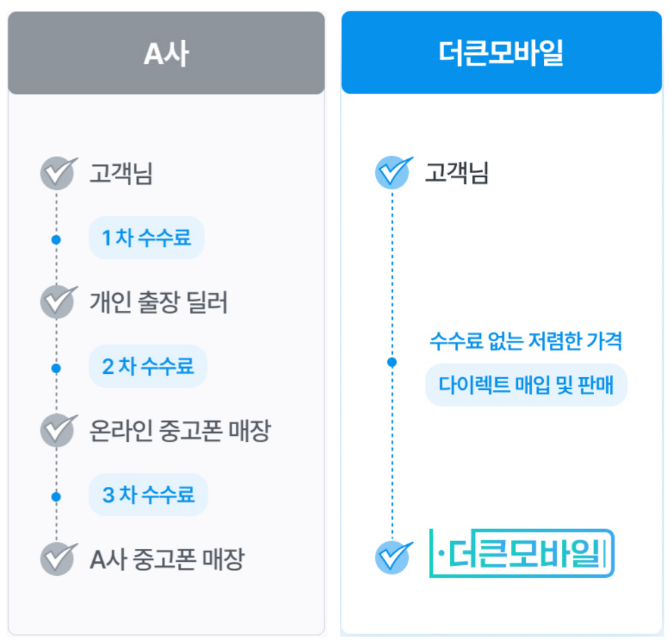Viewport: 669px width, 644px height.
Task: Click the checkmark icon beside A사 중고폰 매장
Action: coord(58,558)
